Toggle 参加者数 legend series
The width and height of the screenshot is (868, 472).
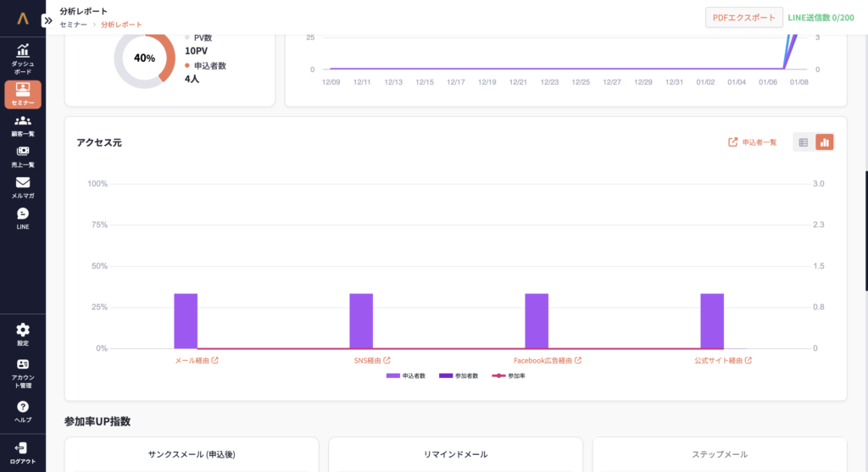click(x=459, y=375)
